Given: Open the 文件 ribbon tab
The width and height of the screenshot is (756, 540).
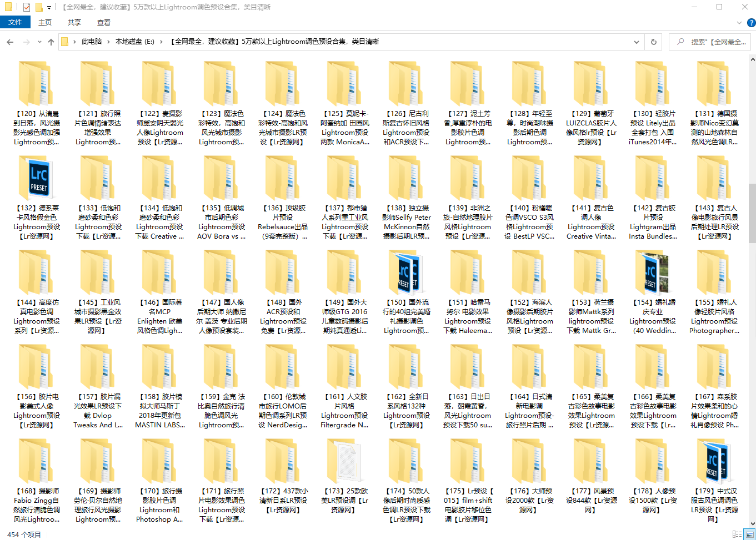Looking at the screenshot, I should point(15,22).
